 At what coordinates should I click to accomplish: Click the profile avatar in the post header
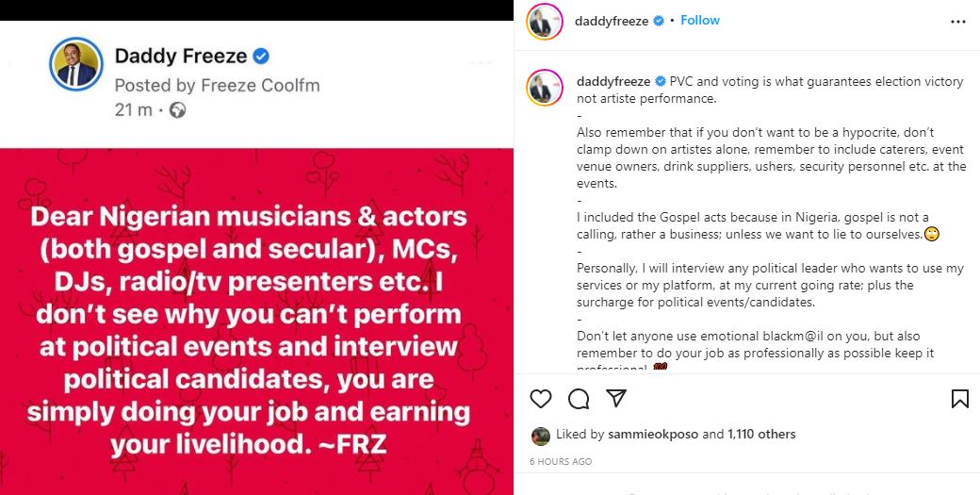click(543, 21)
